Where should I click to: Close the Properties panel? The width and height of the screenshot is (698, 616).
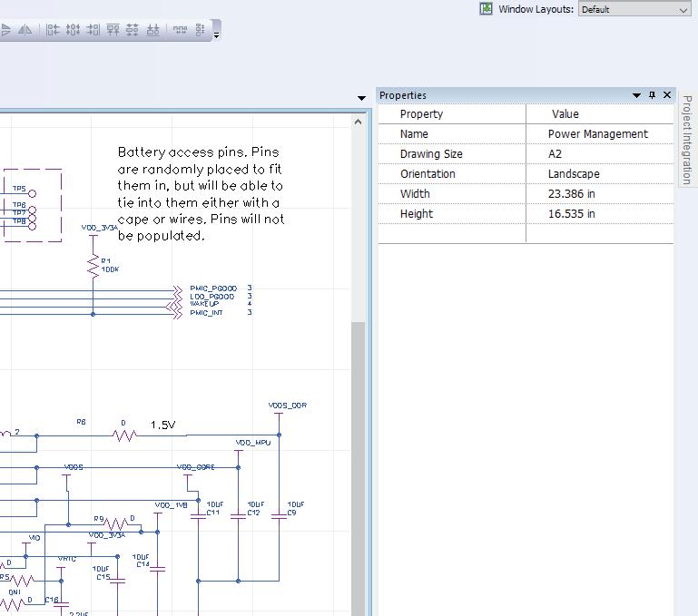(667, 94)
